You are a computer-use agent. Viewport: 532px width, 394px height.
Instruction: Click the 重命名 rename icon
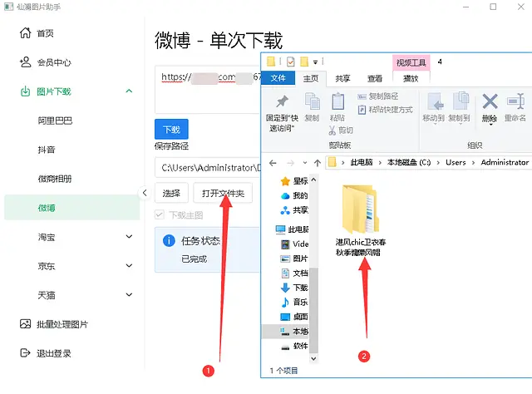pos(515,101)
